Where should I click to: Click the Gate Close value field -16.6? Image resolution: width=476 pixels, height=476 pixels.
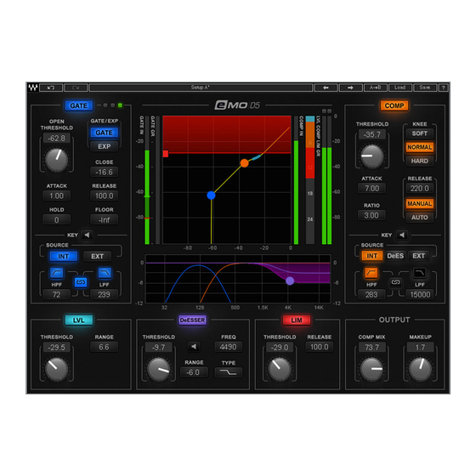[104, 172]
